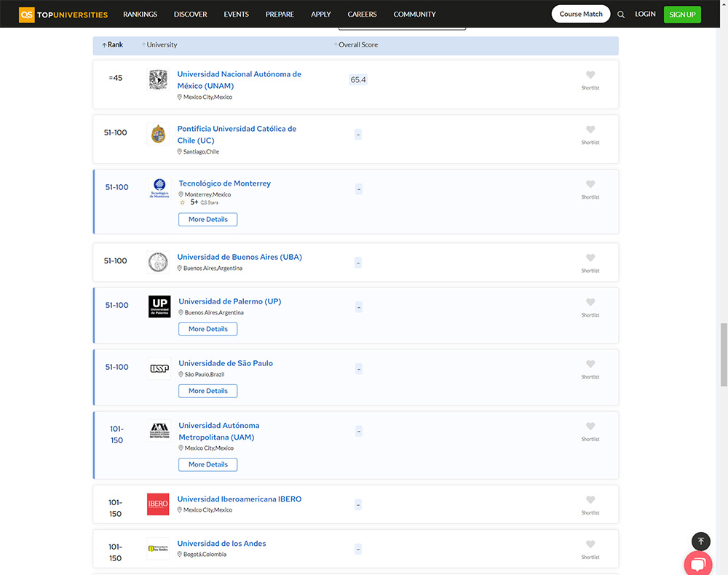The image size is (728, 575).
Task: Click the Católica de Chile crest logo
Action: point(158,134)
